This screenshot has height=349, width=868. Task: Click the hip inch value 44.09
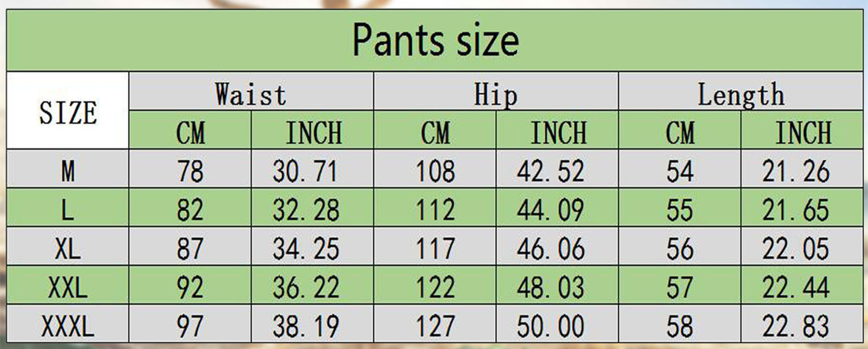[550, 210]
